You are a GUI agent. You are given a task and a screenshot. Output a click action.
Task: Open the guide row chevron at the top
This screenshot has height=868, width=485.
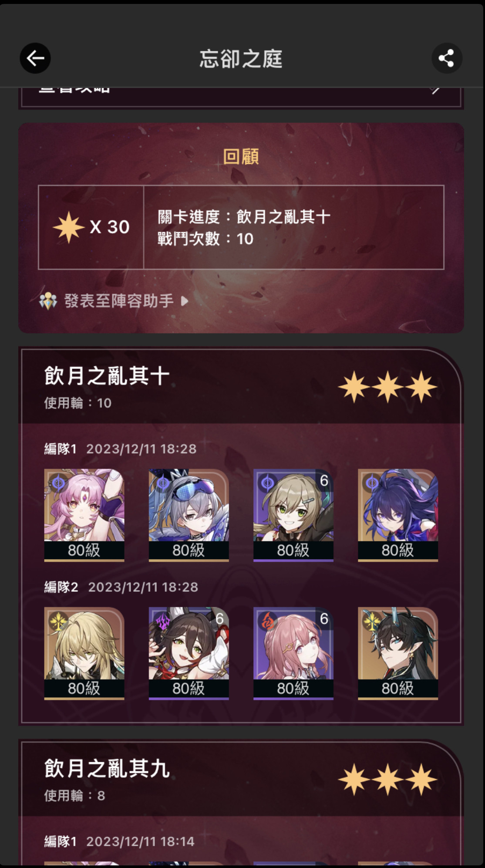point(436,91)
